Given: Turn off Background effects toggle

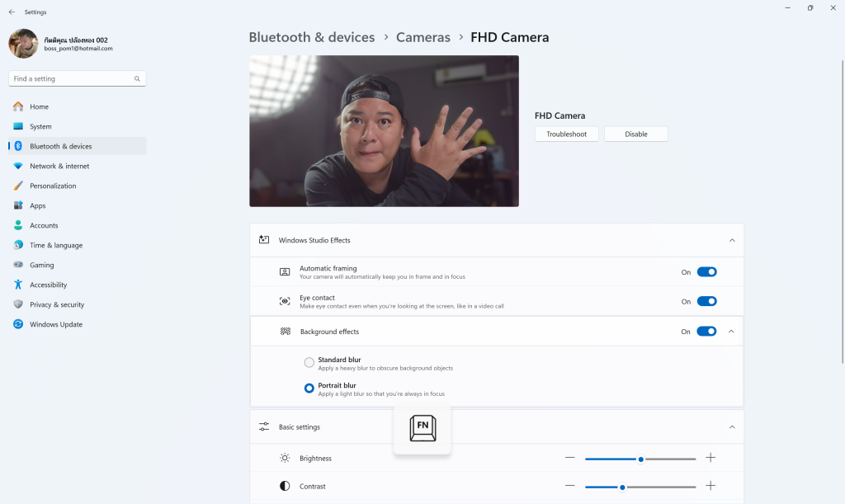Looking at the screenshot, I should (x=706, y=331).
